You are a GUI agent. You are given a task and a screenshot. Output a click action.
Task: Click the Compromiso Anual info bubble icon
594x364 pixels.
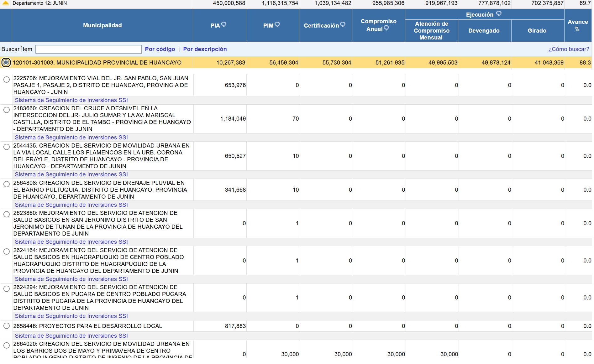coord(386,28)
